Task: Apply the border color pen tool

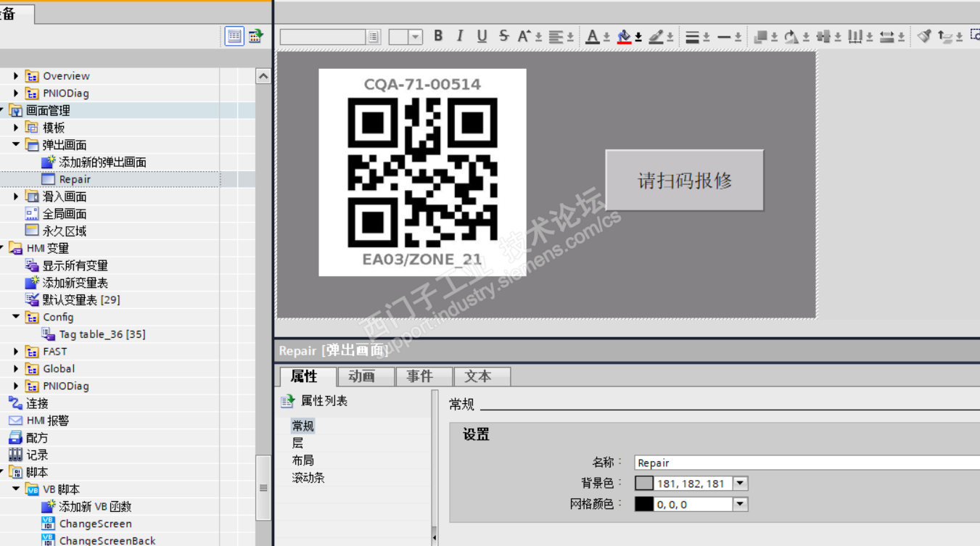Action: pyautogui.click(x=656, y=36)
